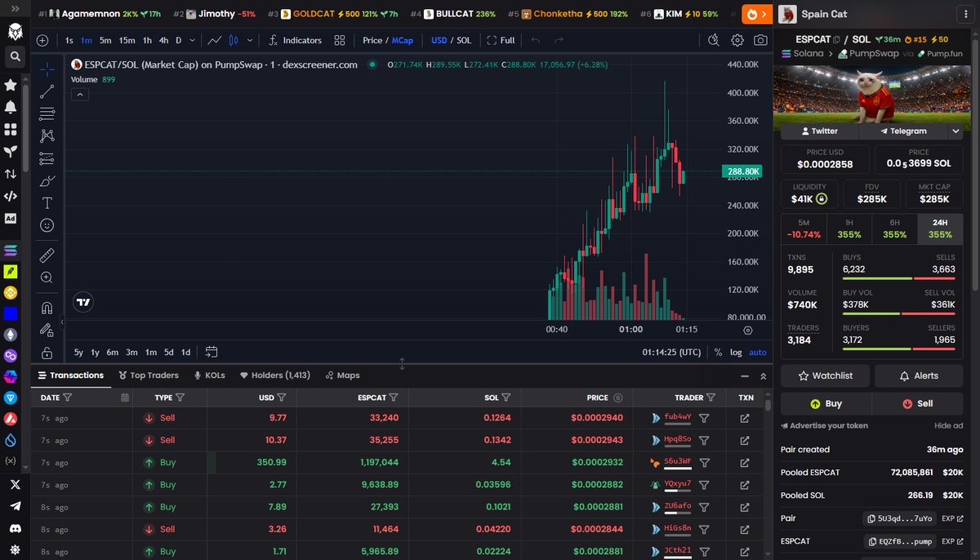Open the emoji sticker tool on the chart
980x560 pixels.
click(x=47, y=225)
